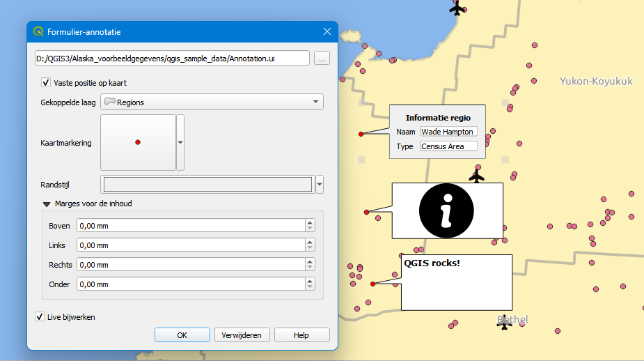Click the Rechts margin field
The width and height of the screenshot is (644, 361).
pos(191,264)
